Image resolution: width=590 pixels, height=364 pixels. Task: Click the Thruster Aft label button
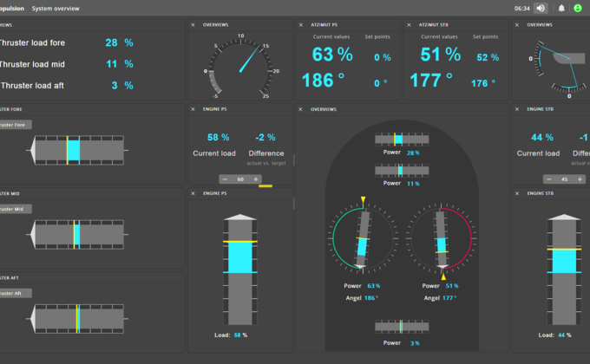click(15, 293)
